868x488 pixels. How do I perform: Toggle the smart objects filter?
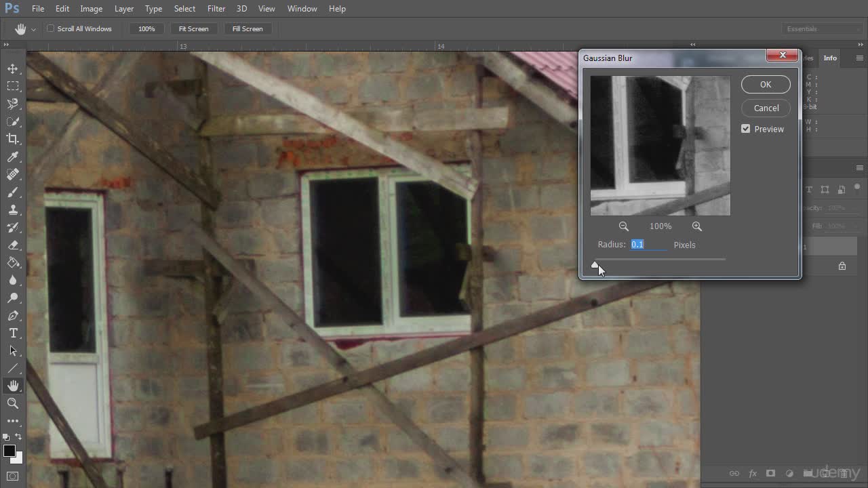pyautogui.click(x=842, y=190)
